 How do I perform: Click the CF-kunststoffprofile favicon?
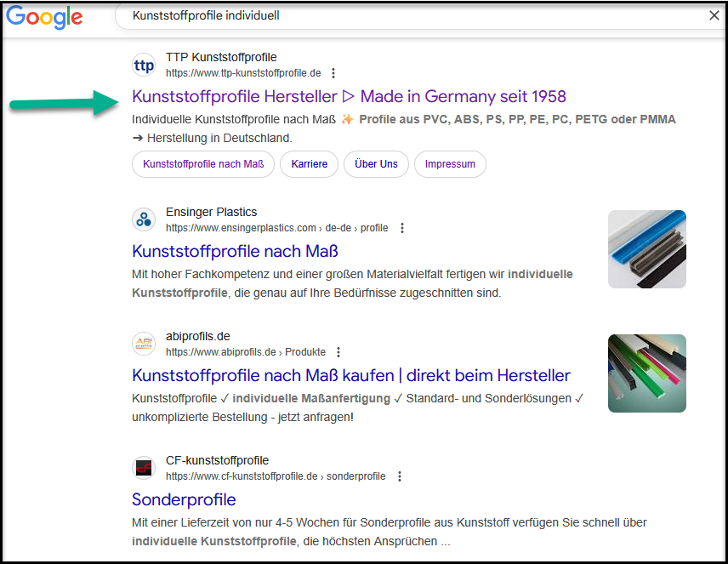(x=145, y=468)
